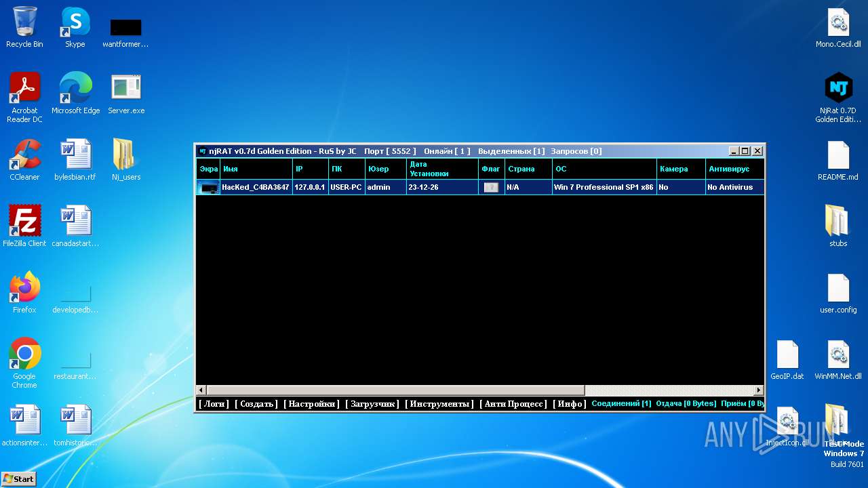This screenshot has height=488, width=868.
Task: Click the horizontal scrollbar thumb
Action: 395,390
